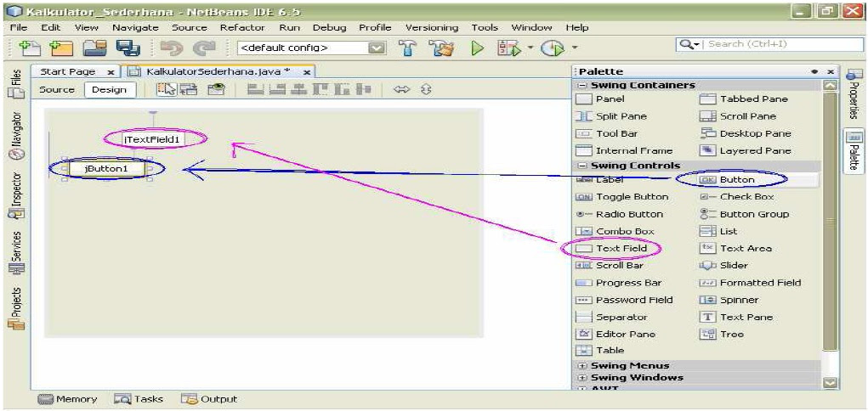Select Password Field in the palette
This screenshot has height=411, width=868.
[x=624, y=300]
